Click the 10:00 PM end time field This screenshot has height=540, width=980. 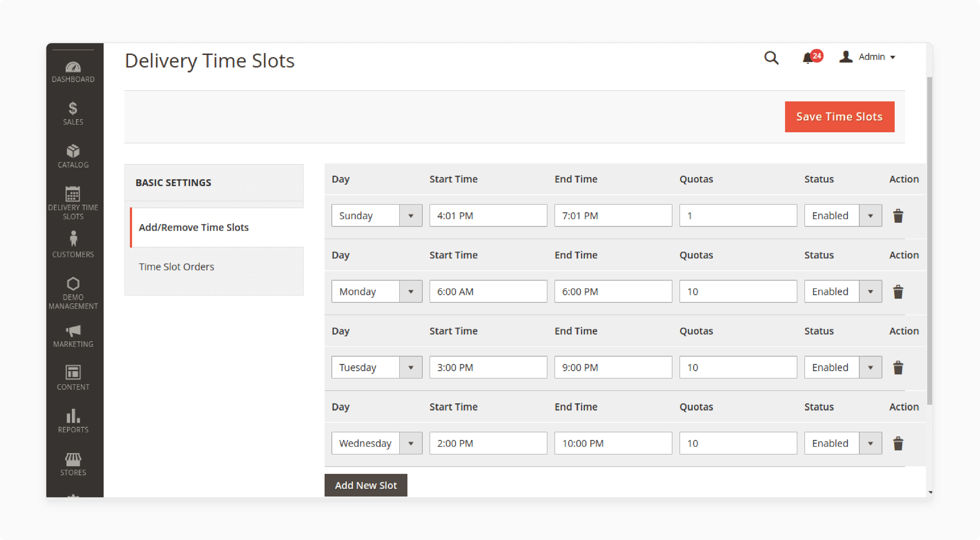coord(613,444)
